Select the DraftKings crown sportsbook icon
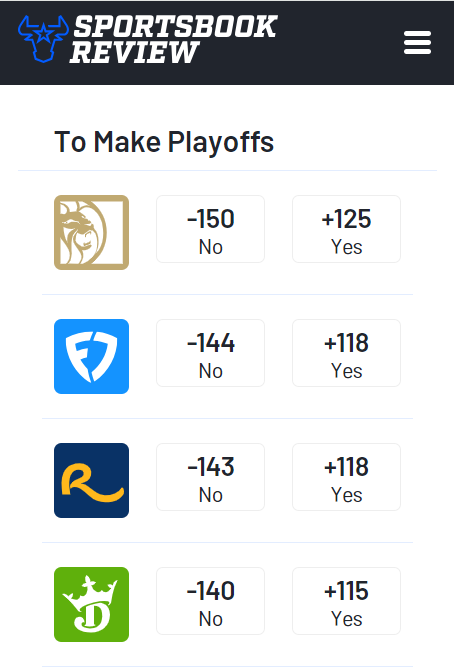Image resolution: width=454 pixels, height=669 pixels. 91,605
